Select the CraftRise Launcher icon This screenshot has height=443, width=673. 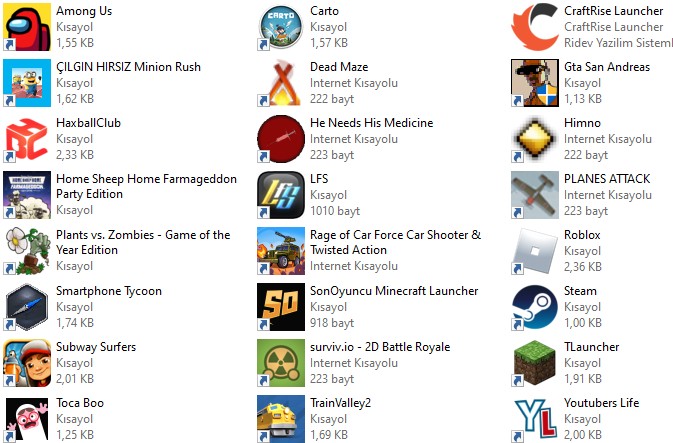(x=535, y=27)
